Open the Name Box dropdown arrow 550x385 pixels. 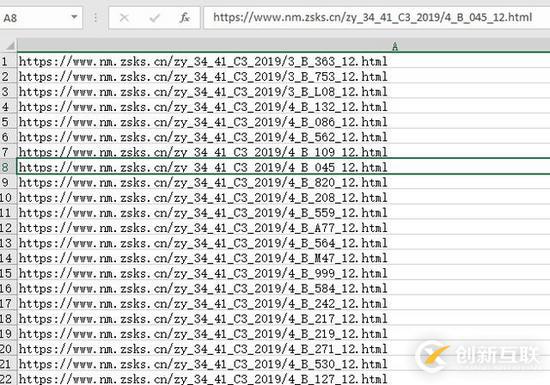pyautogui.click(x=74, y=17)
